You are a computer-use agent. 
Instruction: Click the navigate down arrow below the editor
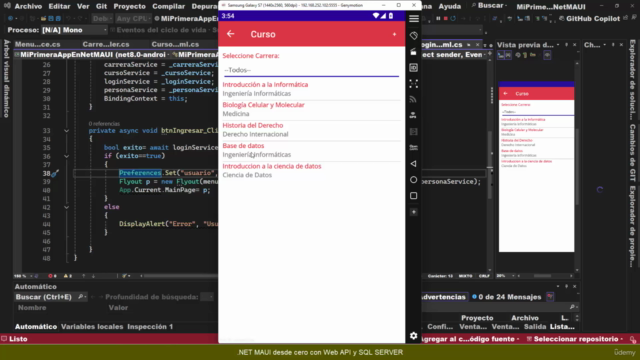(x=93, y=276)
